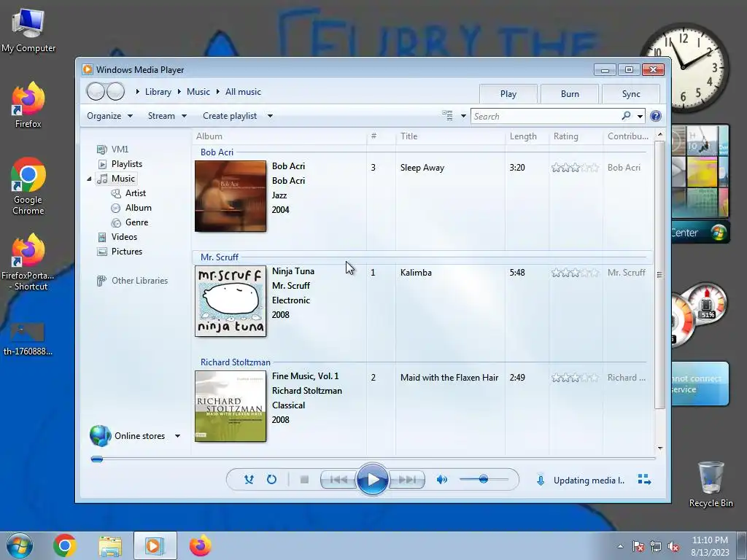Open the File Explorer taskbar icon
The image size is (747, 560).
110,546
